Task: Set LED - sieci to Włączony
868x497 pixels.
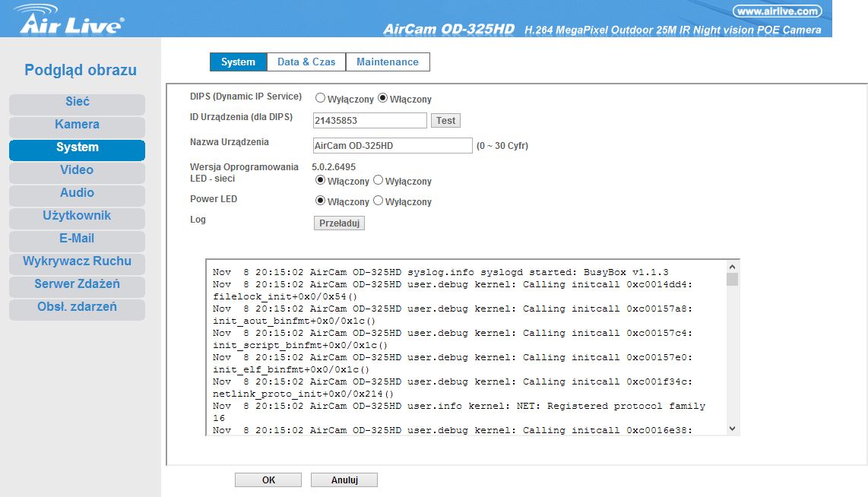Action: [320, 180]
